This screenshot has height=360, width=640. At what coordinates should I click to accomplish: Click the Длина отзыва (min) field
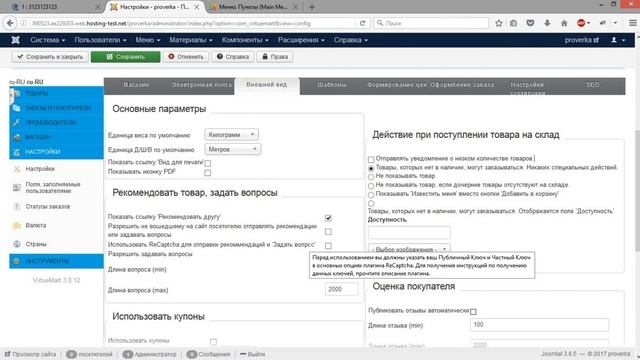click(x=539, y=325)
